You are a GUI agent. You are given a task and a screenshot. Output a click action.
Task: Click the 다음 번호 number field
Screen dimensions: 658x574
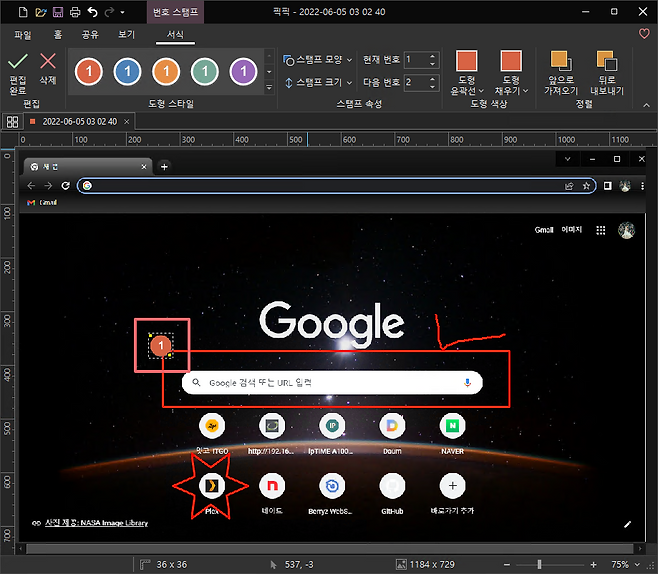point(416,82)
